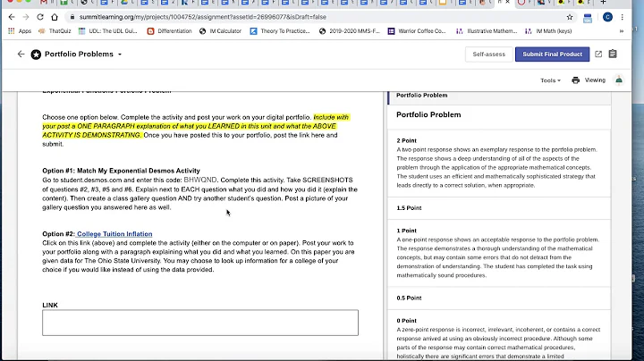Open the extension icon next to the bookmark star
Viewport: 644px width, 361px height.
pyautogui.click(x=588, y=18)
